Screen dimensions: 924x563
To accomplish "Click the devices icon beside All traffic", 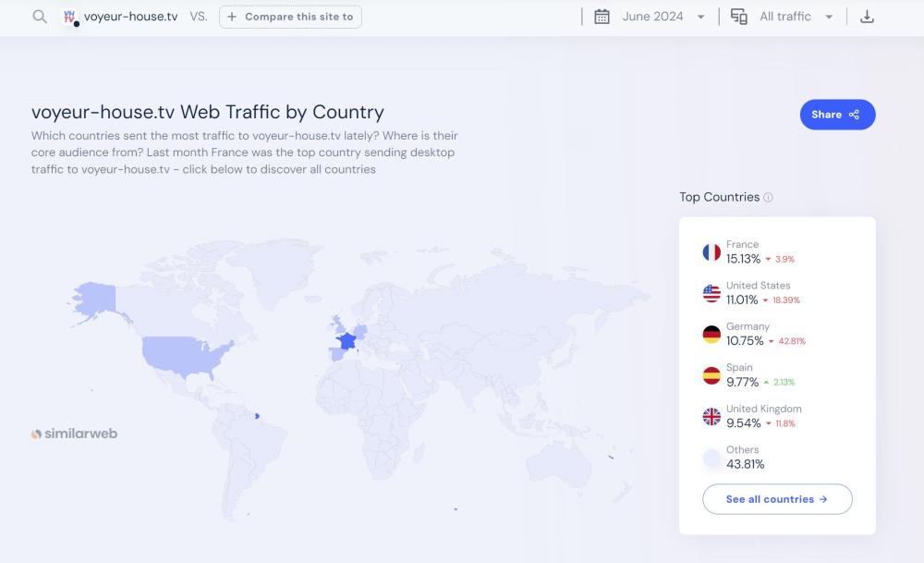I will (x=738, y=17).
